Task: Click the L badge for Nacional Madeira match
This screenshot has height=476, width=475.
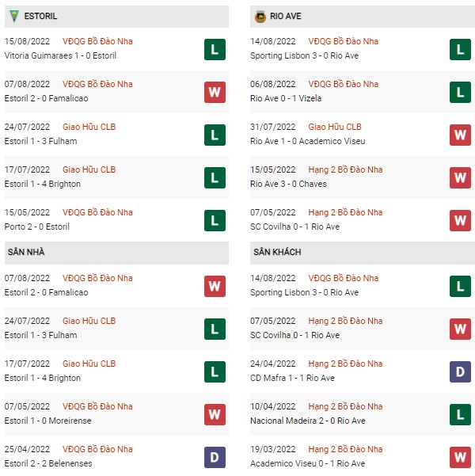Action: point(460,415)
